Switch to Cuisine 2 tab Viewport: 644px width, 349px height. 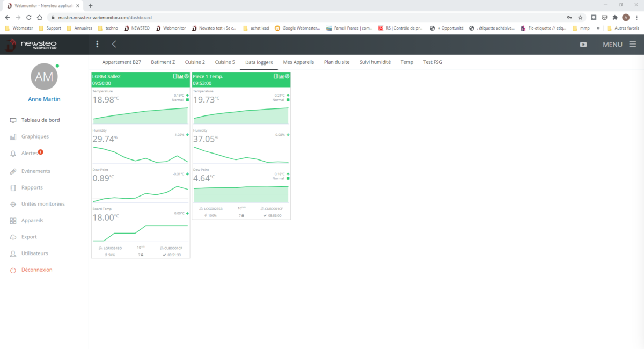[x=195, y=62]
